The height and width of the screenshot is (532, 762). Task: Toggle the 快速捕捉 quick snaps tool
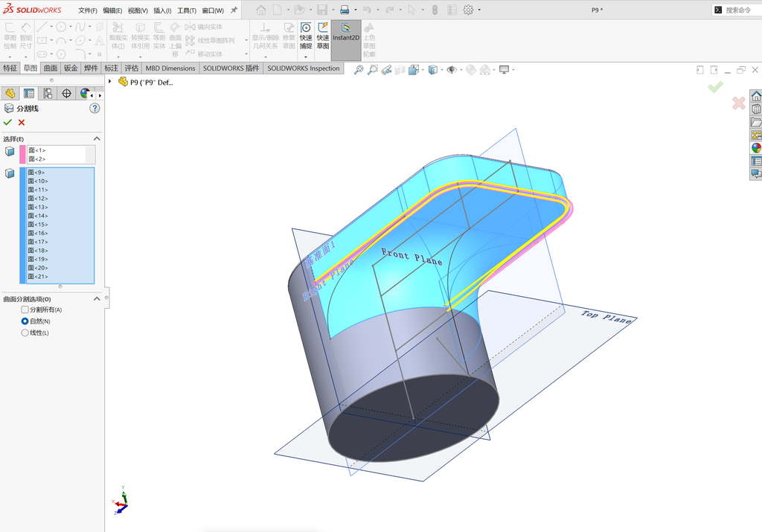pyautogui.click(x=306, y=36)
